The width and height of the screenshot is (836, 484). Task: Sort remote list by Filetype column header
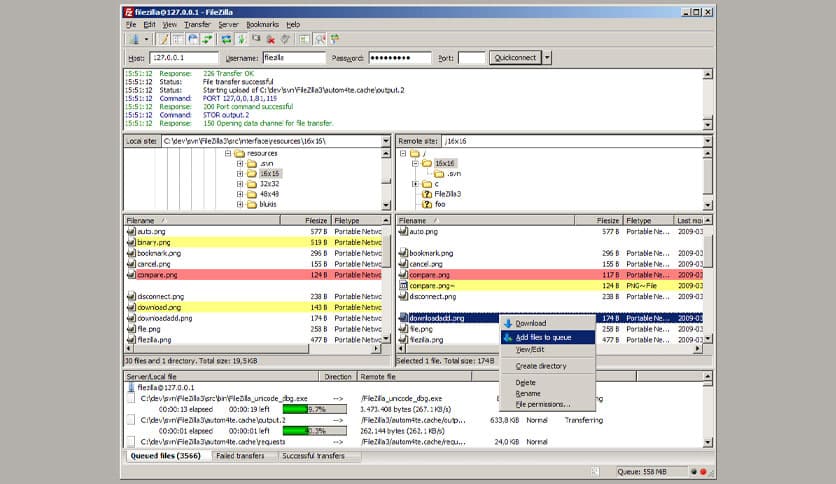648,220
